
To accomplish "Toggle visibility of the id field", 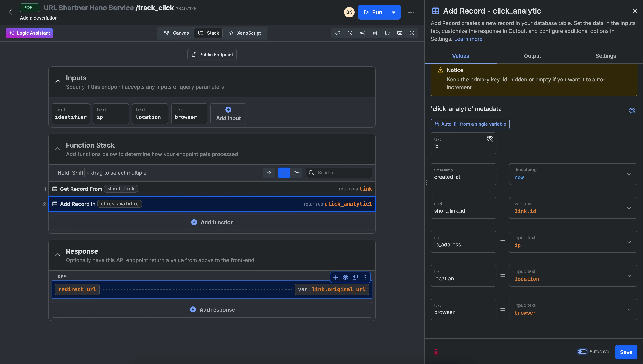I will coord(490,139).
